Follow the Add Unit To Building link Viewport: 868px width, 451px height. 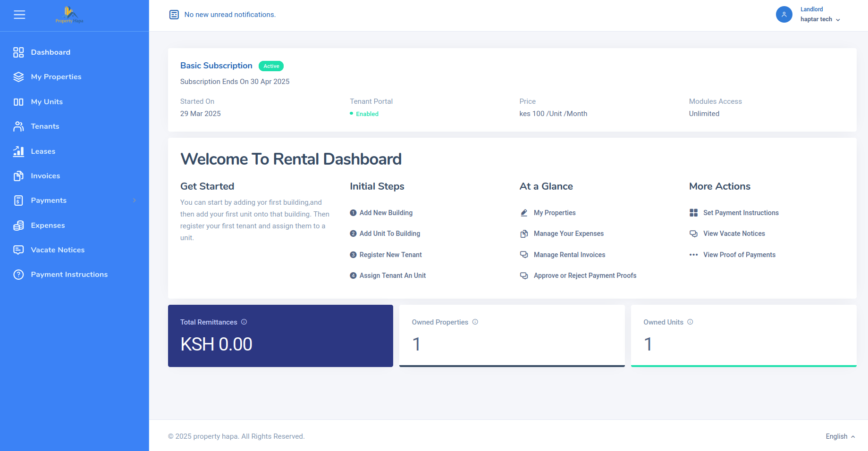(390, 234)
